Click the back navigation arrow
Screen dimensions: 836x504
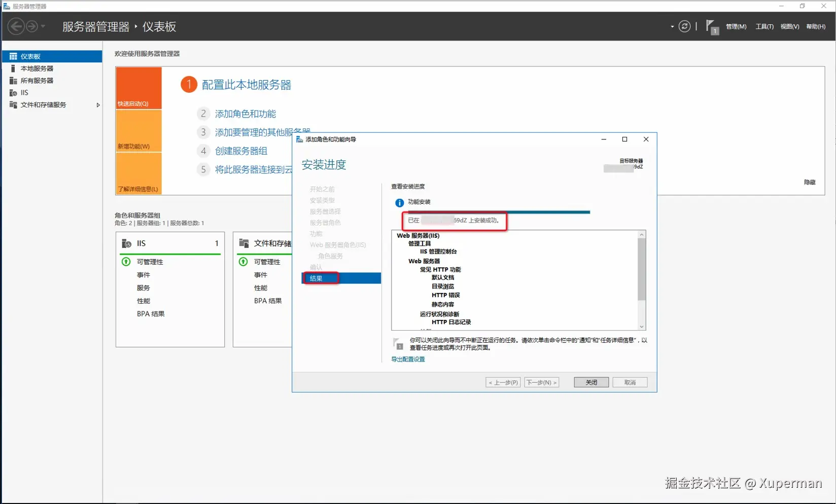[16, 26]
